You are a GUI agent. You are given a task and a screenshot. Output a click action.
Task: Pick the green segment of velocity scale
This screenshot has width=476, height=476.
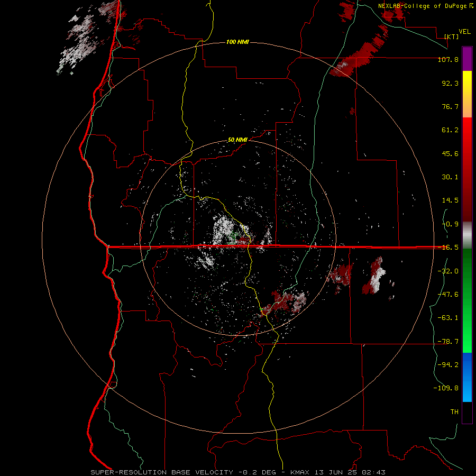[467, 300]
